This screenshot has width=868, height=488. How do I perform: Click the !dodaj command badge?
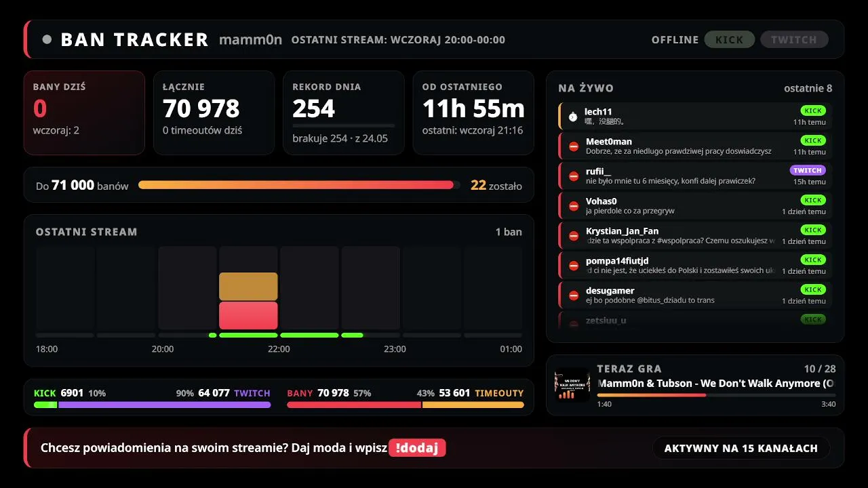(x=417, y=448)
